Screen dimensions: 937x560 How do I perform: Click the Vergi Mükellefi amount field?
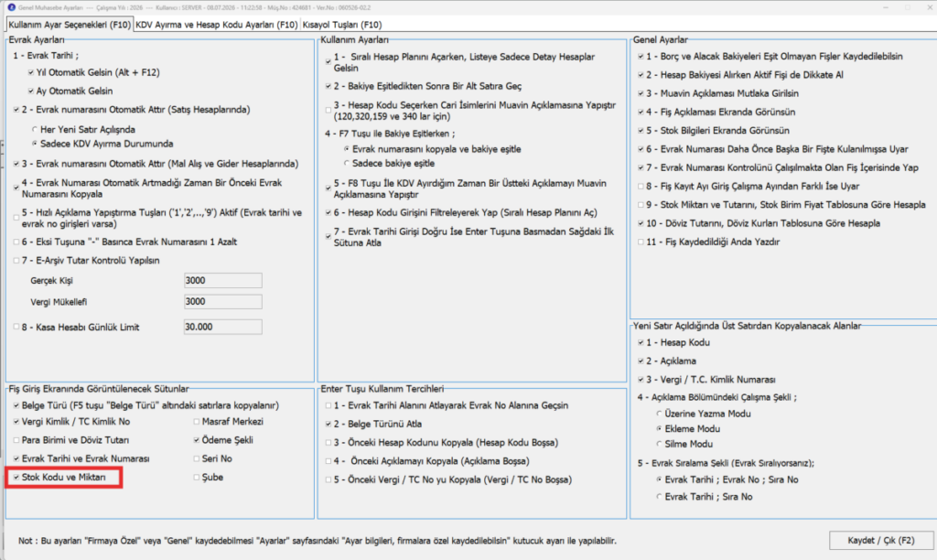[x=223, y=302]
